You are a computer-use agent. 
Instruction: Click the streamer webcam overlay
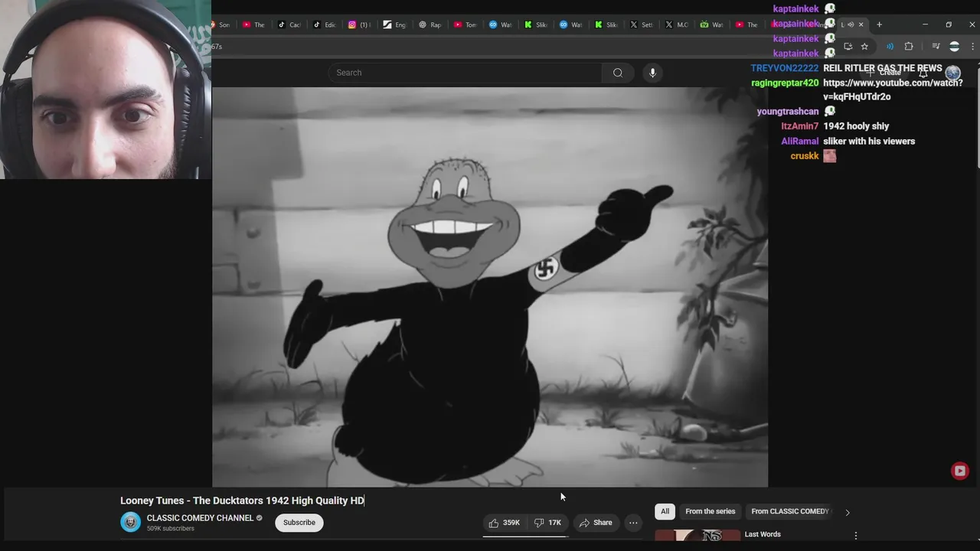tap(106, 90)
